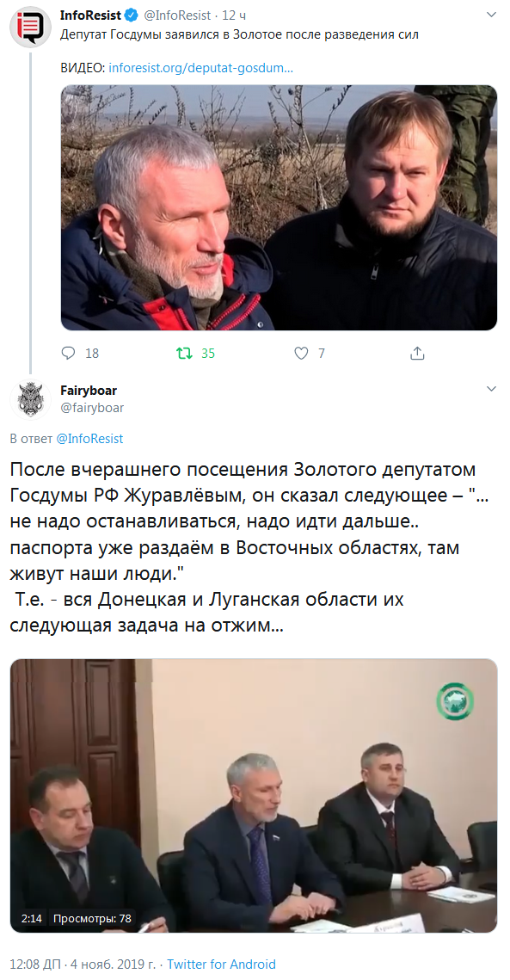Click the tweet timestamp 12:08 ДП 4 нояб. 2019
Viewport: 510px width, 980px height.
(x=83, y=964)
